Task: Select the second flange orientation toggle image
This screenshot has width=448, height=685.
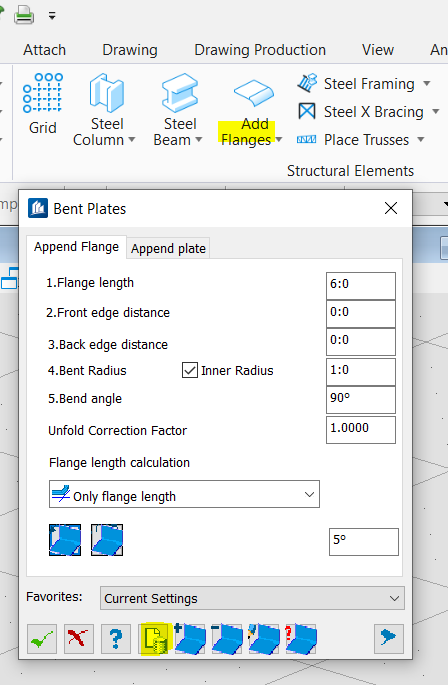Action: (107, 540)
